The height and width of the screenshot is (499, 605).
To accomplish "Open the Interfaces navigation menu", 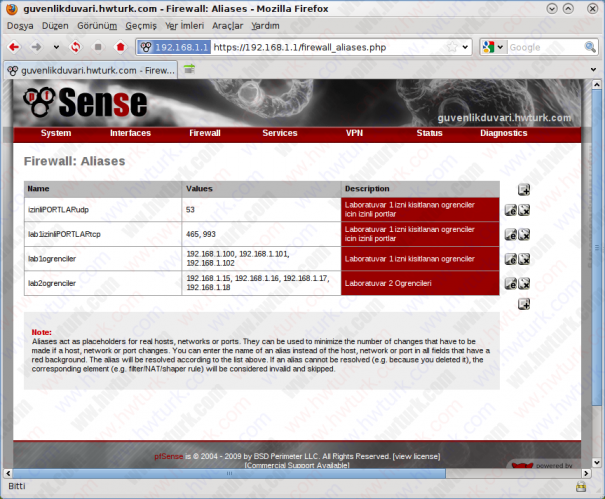I will click(x=130, y=133).
